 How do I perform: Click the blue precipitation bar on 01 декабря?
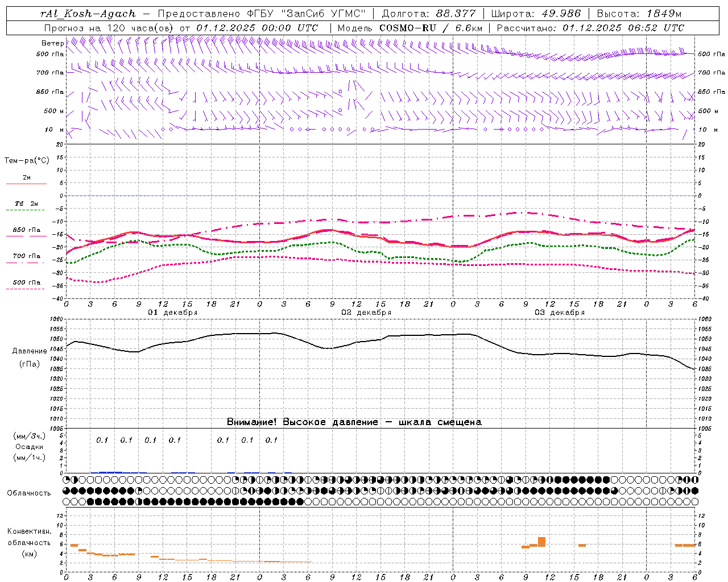[x=110, y=472]
